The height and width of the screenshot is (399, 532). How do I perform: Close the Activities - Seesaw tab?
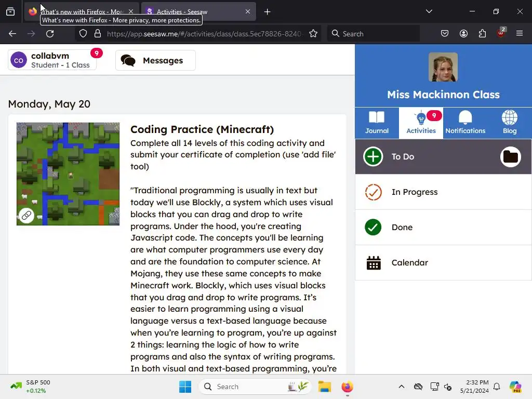(248, 11)
